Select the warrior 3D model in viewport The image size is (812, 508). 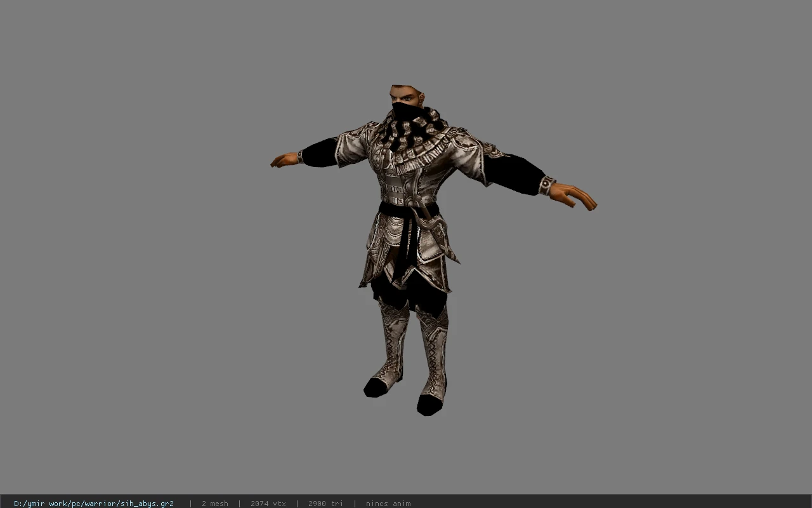(433, 250)
